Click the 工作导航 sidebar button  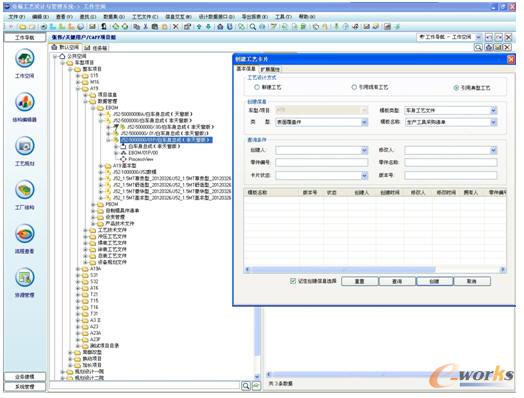[x=25, y=37]
